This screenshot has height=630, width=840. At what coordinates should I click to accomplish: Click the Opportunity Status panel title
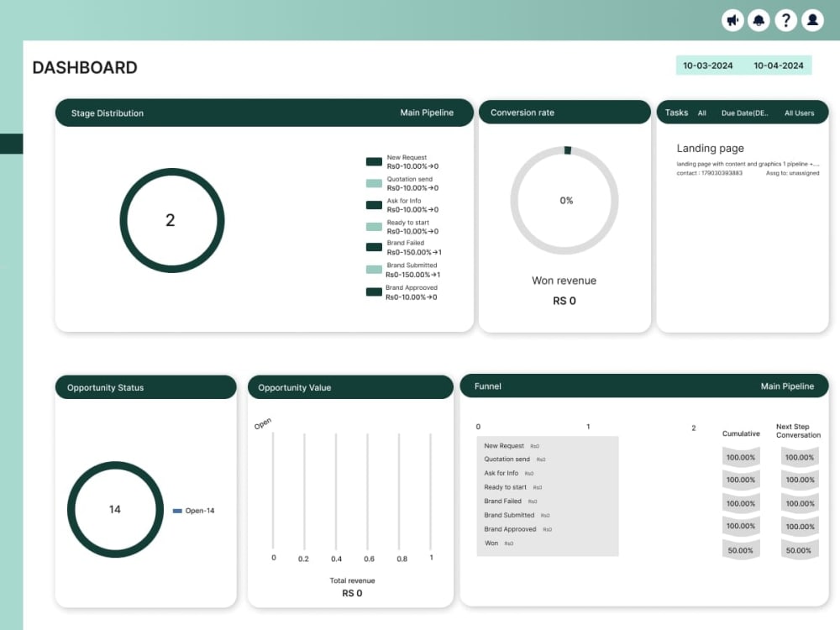click(x=105, y=387)
